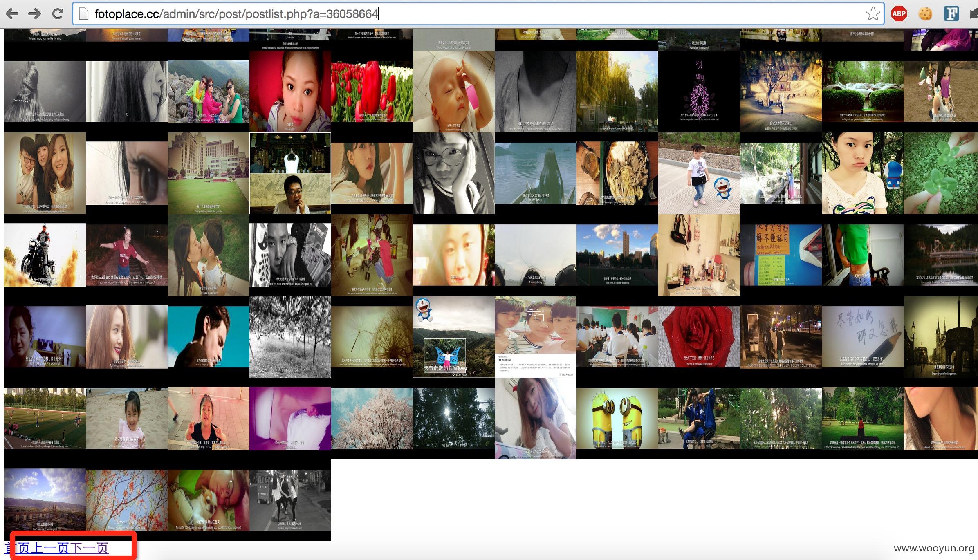Open the 下一页 next page link
The width and height of the screenshot is (978, 560).
tap(89, 548)
